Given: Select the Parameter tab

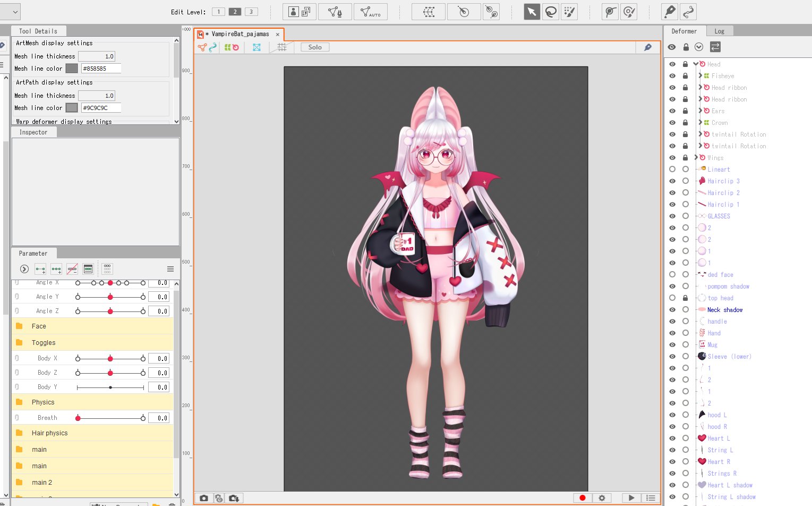Looking at the screenshot, I should click(x=33, y=254).
